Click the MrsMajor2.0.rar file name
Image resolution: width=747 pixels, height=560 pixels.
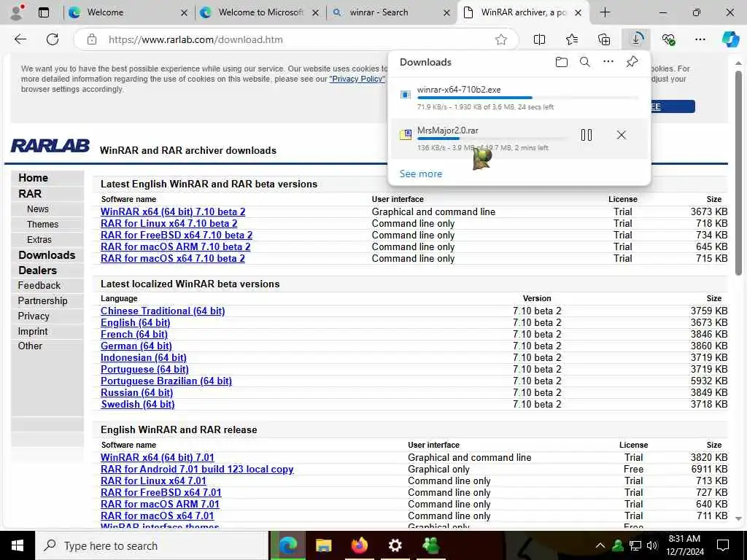pyautogui.click(x=448, y=131)
